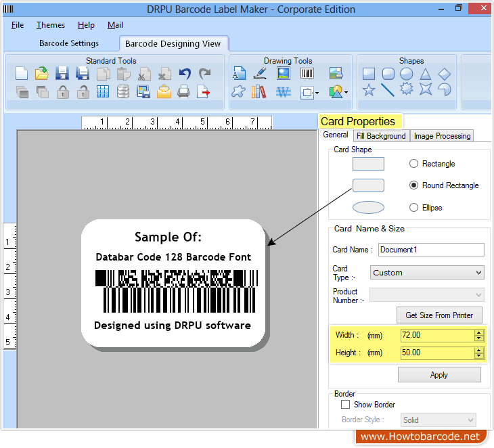This screenshot has height=448, width=494.
Task: Click the Card Name input field
Action: [x=431, y=250]
